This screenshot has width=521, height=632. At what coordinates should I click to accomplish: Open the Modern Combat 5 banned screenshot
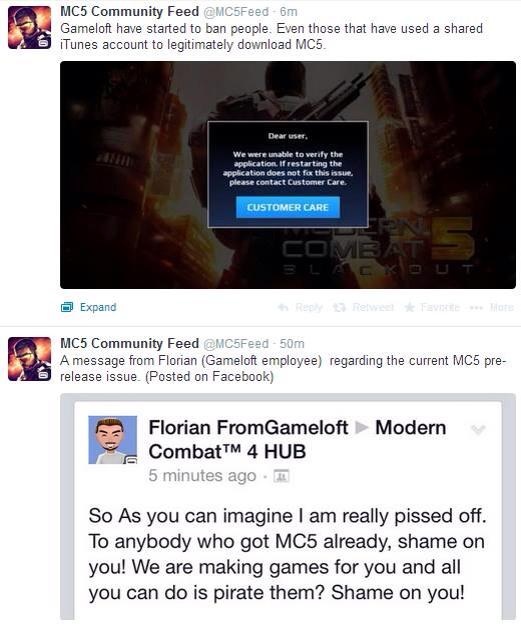[288, 175]
